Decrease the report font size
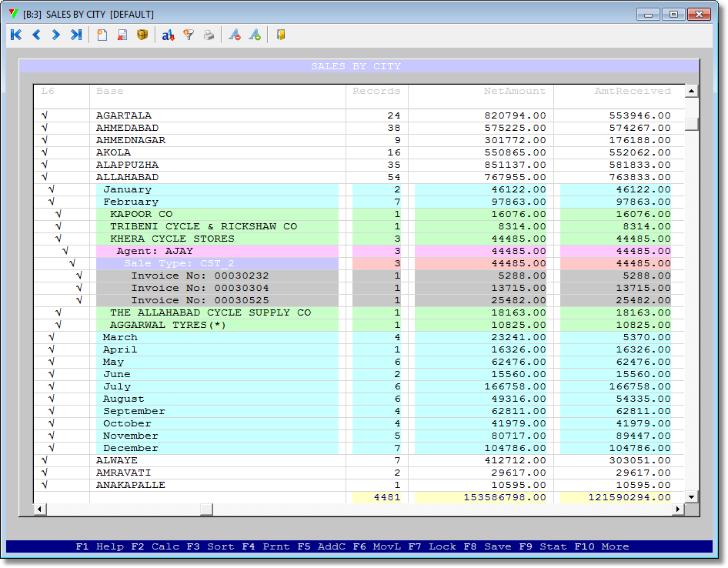The image size is (728, 568). (x=235, y=34)
